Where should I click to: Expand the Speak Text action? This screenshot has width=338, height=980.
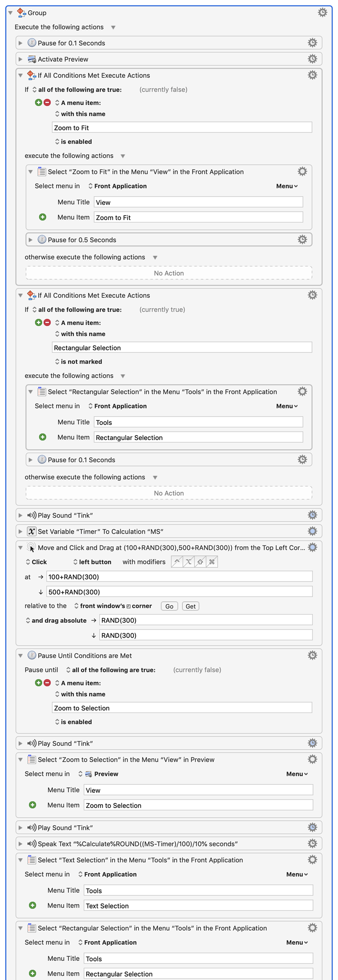tap(21, 844)
